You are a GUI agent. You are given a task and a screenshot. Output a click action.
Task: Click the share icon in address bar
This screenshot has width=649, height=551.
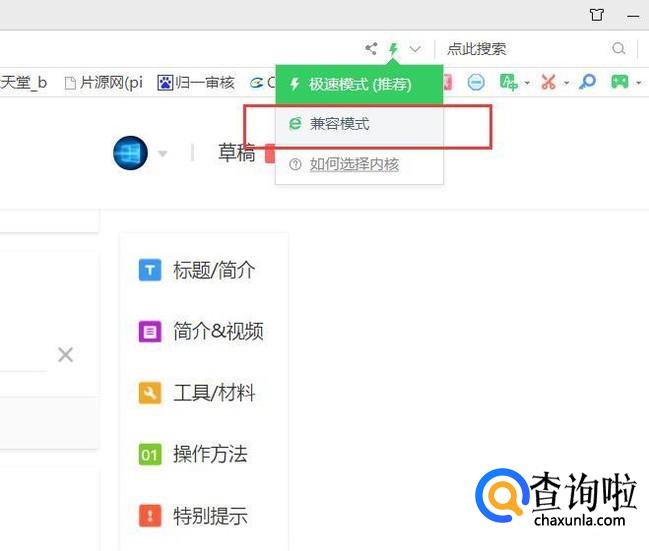(x=371, y=49)
